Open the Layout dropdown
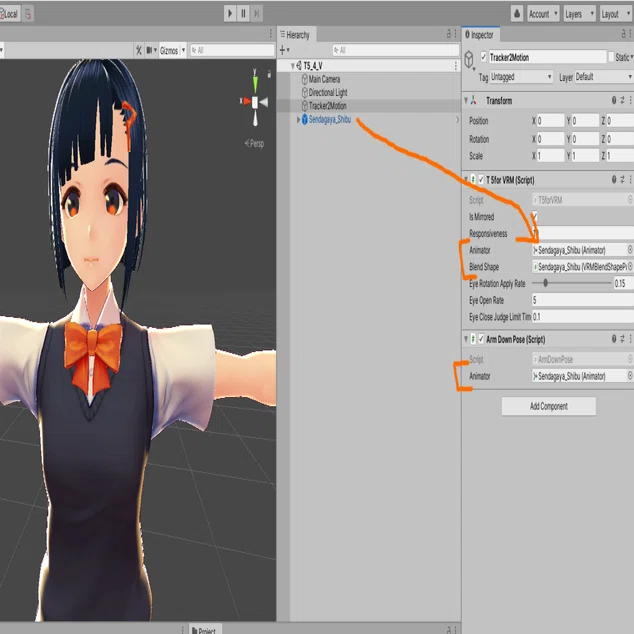634x634 pixels. [616, 14]
